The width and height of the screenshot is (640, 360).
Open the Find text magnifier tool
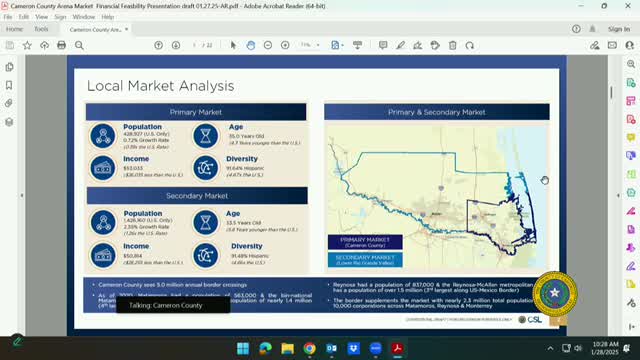[79, 45]
